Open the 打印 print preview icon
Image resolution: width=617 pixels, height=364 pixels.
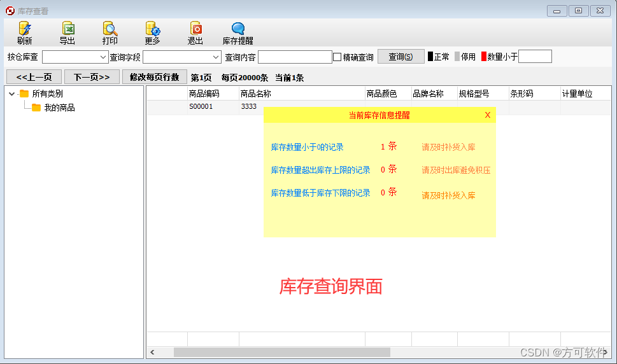[110, 28]
